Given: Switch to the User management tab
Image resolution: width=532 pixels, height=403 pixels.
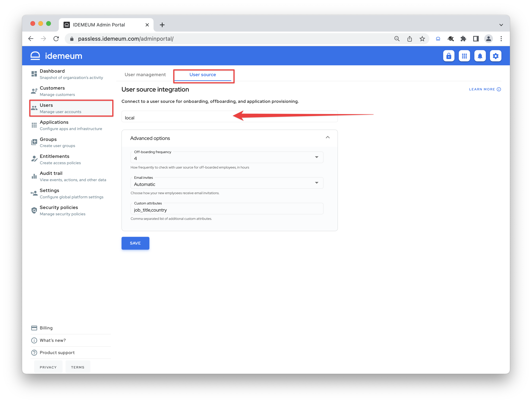Looking at the screenshot, I should tap(145, 75).
